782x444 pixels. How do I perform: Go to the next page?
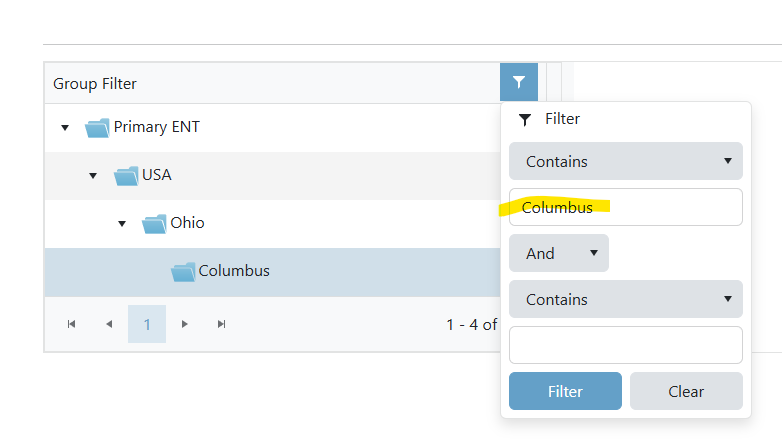185,324
